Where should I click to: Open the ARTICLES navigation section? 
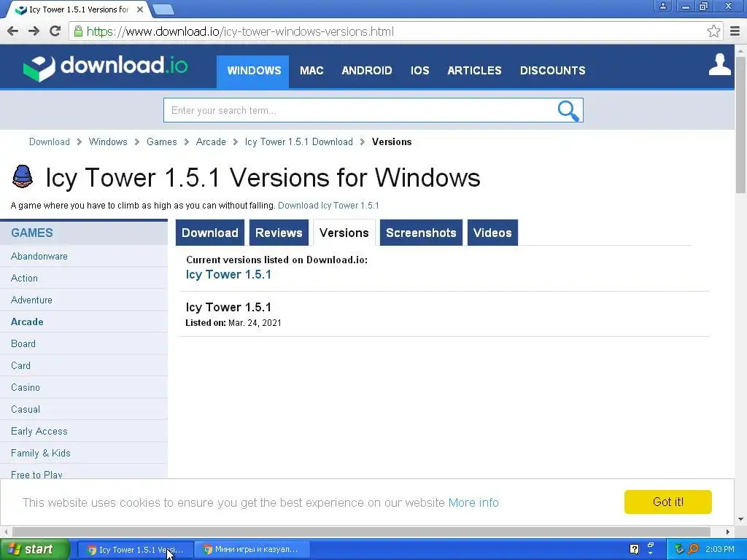coord(474,71)
